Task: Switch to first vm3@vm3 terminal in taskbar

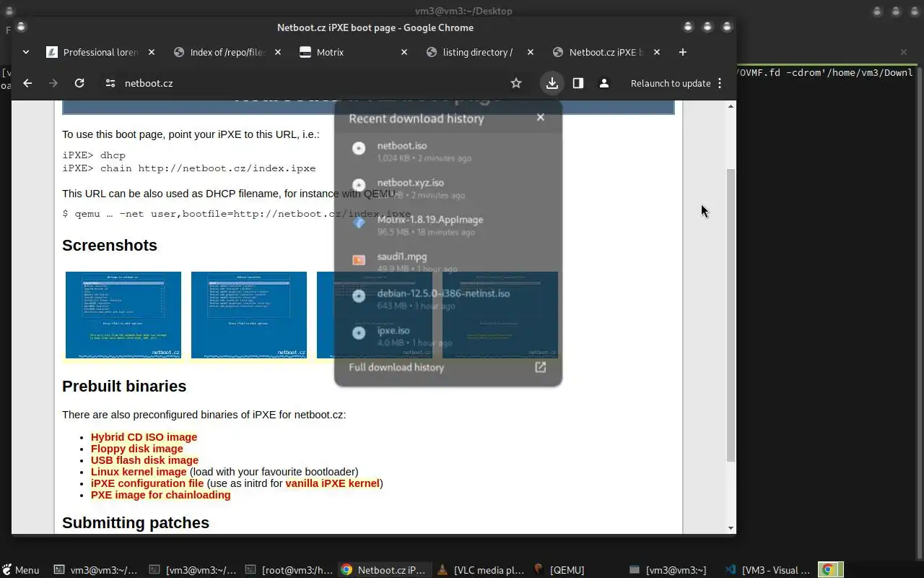Action: [96, 570]
